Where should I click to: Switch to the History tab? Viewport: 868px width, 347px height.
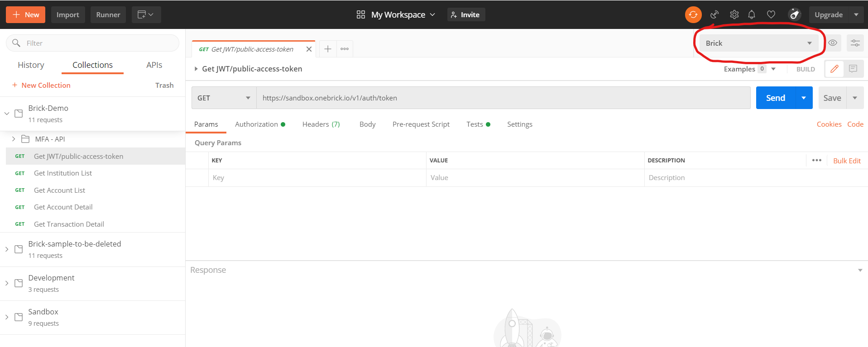[31, 65]
